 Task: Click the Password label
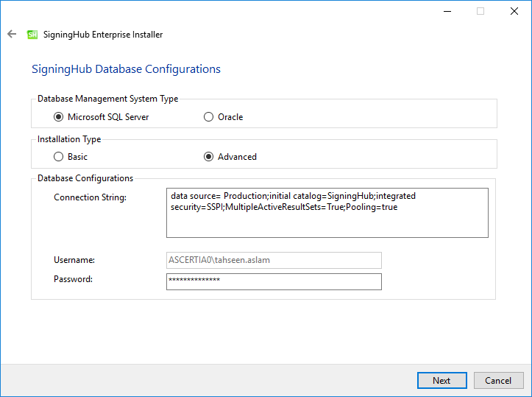point(74,279)
